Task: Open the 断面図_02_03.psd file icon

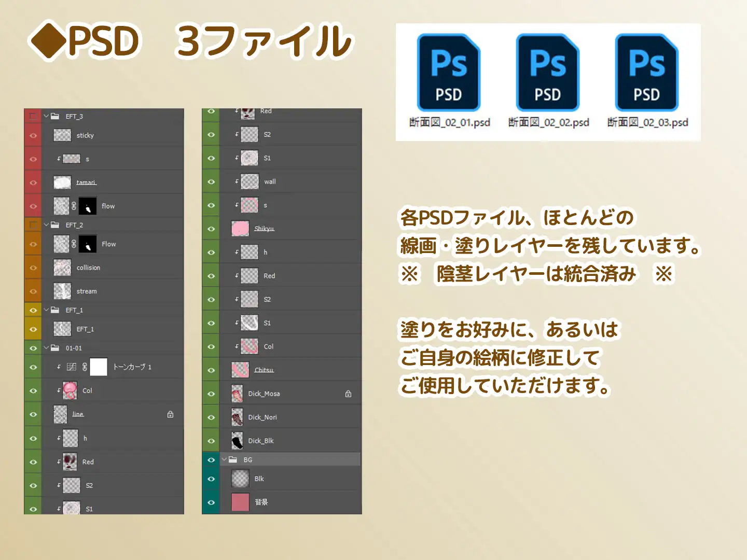Action: coord(646,73)
